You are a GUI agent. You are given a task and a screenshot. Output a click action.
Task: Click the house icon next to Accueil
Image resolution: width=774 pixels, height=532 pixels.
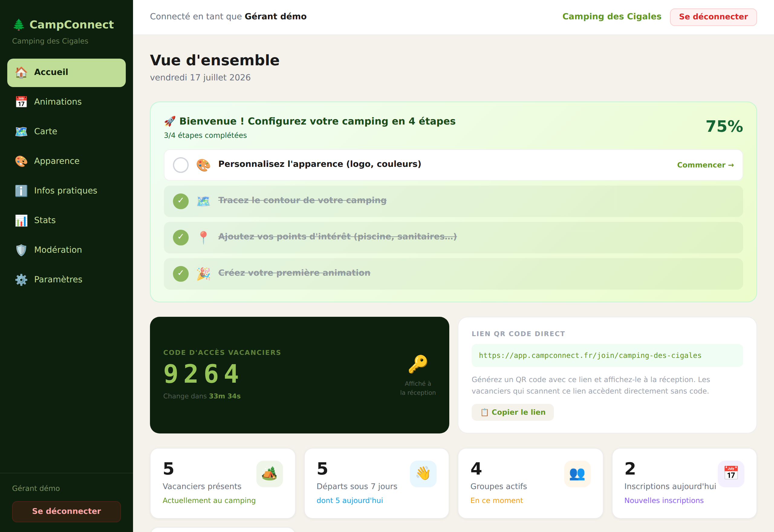coord(21,72)
